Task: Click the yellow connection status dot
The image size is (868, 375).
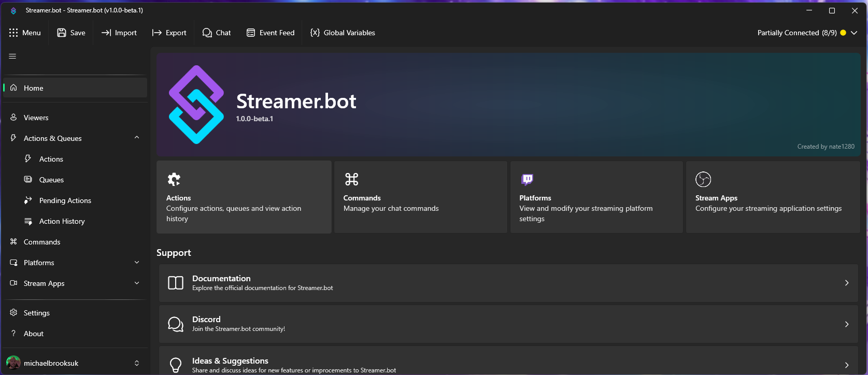Action: 843,33
